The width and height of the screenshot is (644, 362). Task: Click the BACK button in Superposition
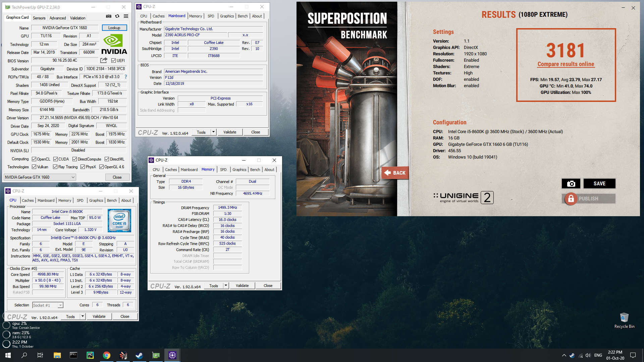coord(395,173)
